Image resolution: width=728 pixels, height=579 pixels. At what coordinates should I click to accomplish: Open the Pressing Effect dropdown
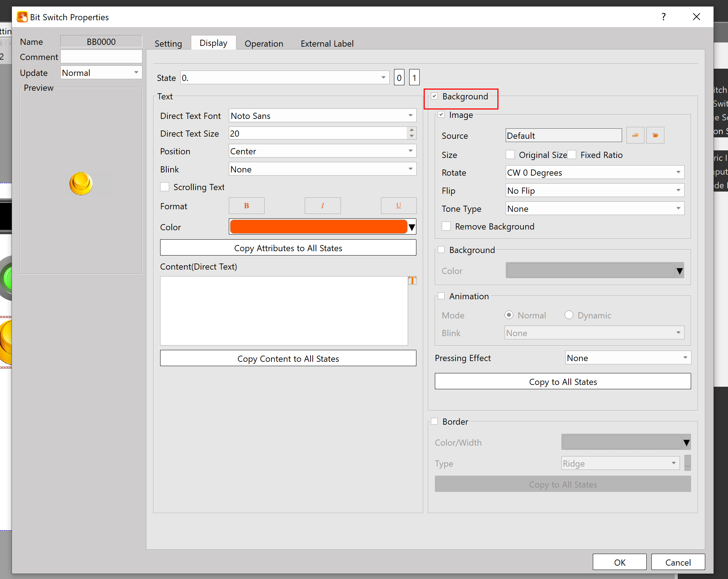(628, 358)
